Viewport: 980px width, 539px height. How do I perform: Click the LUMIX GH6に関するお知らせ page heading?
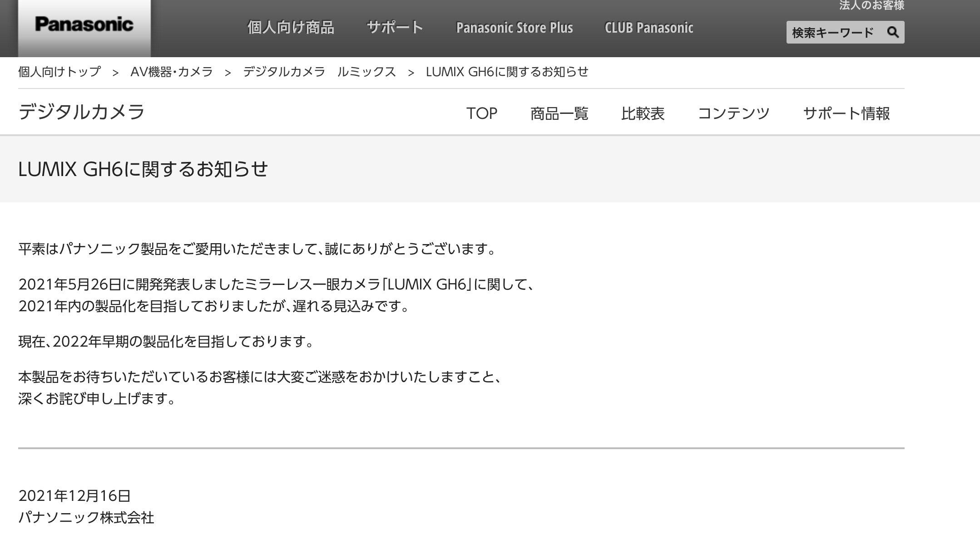(143, 169)
